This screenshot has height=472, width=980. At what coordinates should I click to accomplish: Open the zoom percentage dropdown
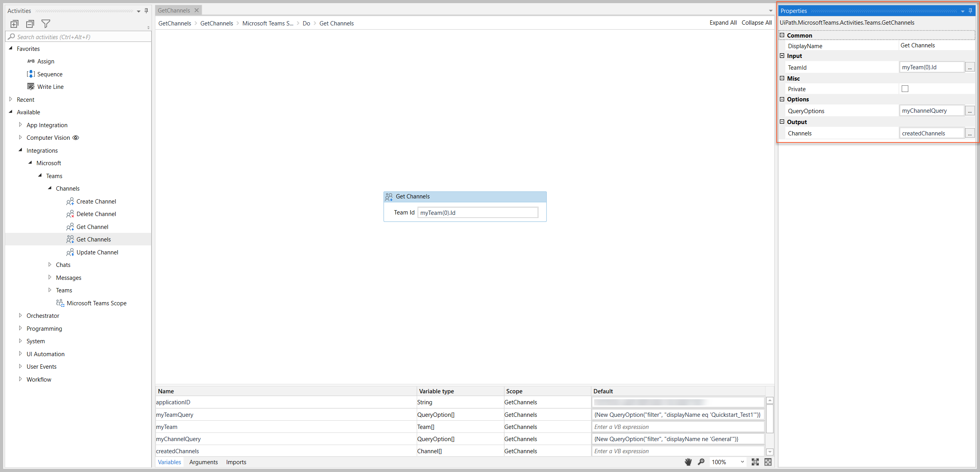[742, 462]
